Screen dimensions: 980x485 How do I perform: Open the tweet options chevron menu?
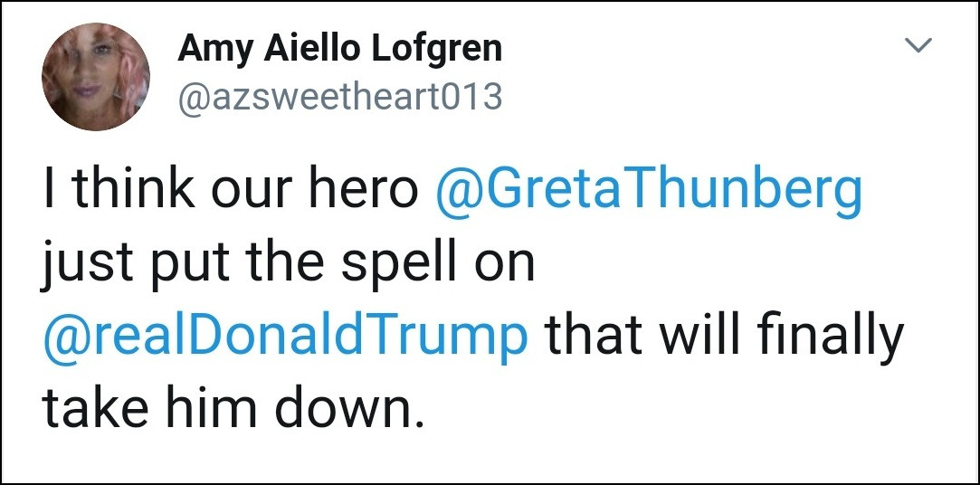[x=918, y=46]
